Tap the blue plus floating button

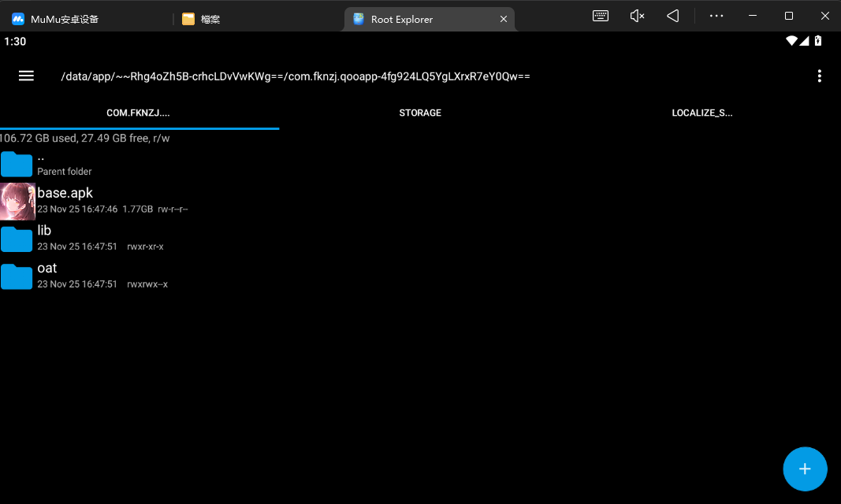click(x=805, y=469)
